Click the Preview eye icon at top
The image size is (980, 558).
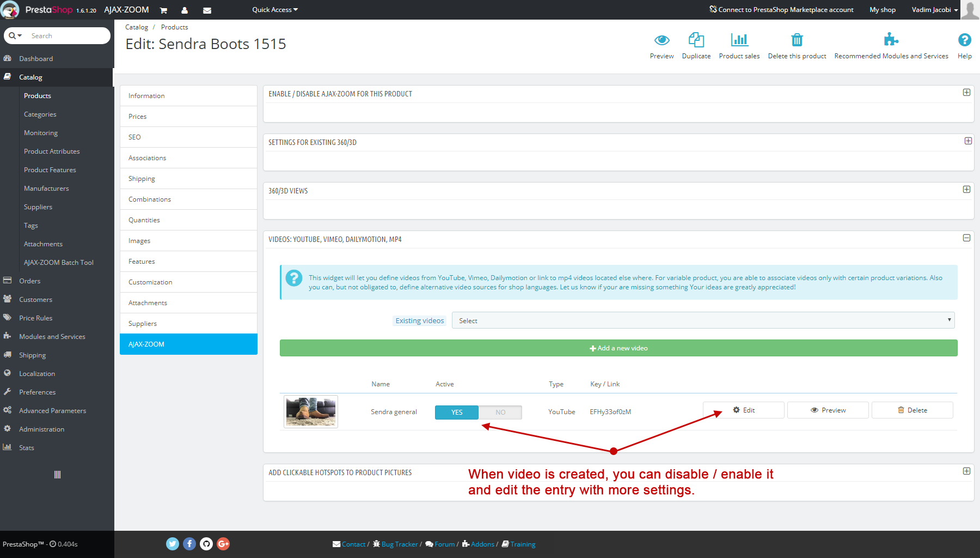click(661, 40)
